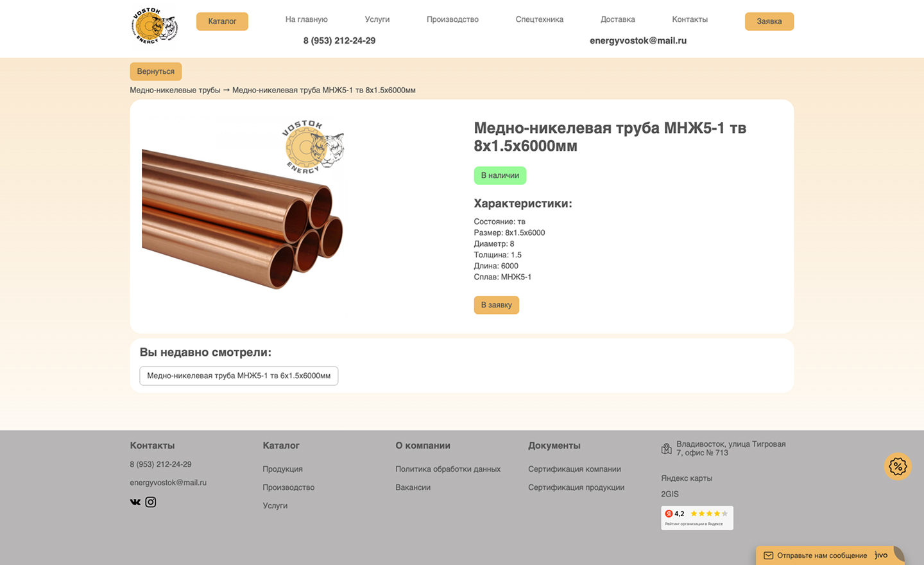Image resolution: width=924 pixels, height=565 pixels.
Task: Open the Instagram icon in footer
Action: coord(150,501)
